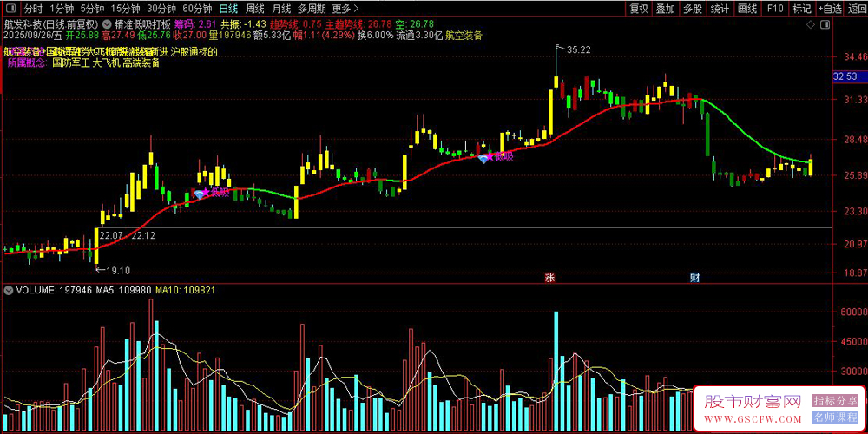Click the blue 财 marker on time axis
This screenshot has width=868, height=434.
click(x=694, y=278)
